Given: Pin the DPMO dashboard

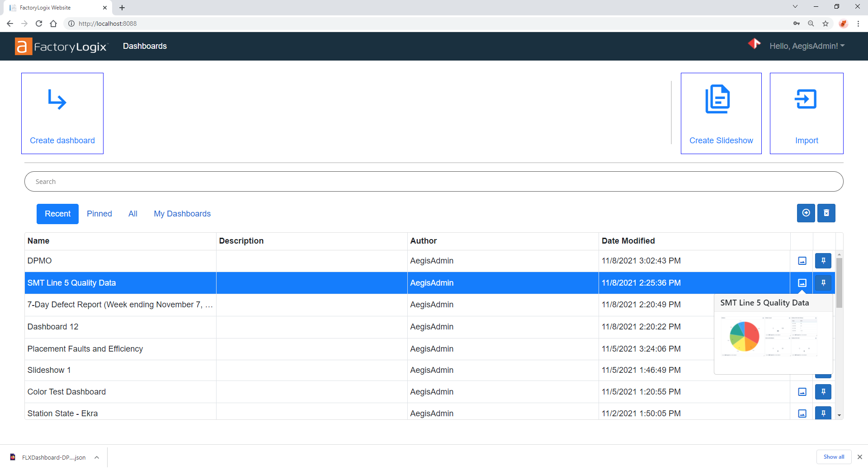Looking at the screenshot, I should pos(823,261).
